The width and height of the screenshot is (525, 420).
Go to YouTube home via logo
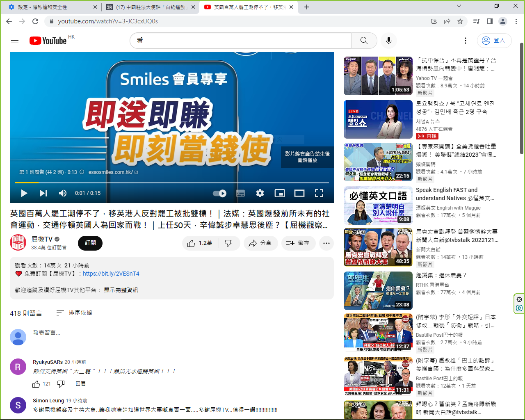pyautogui.click(x=48, y=41)
